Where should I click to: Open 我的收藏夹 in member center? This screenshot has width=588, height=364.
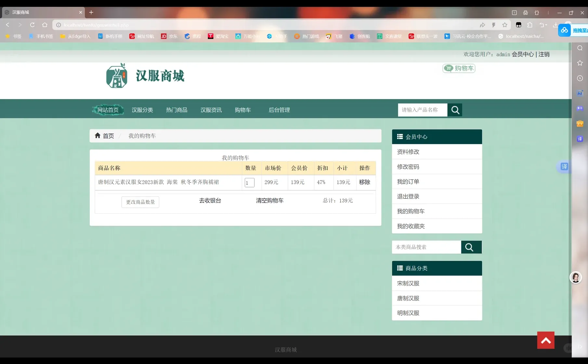pos(437,226)
